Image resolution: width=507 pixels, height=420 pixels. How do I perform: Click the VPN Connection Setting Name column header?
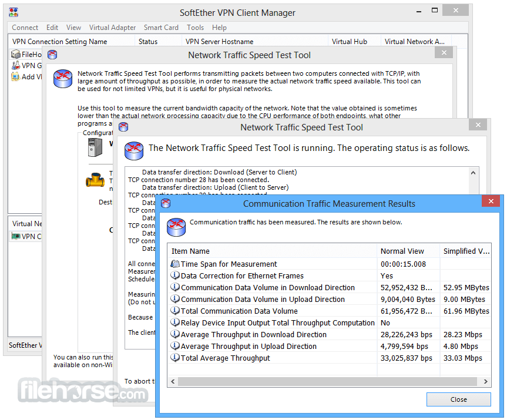pos(71,41)
